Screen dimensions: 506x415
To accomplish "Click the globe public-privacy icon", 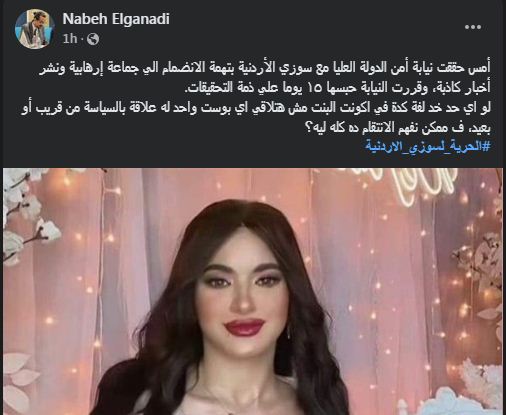I will 93,39.
